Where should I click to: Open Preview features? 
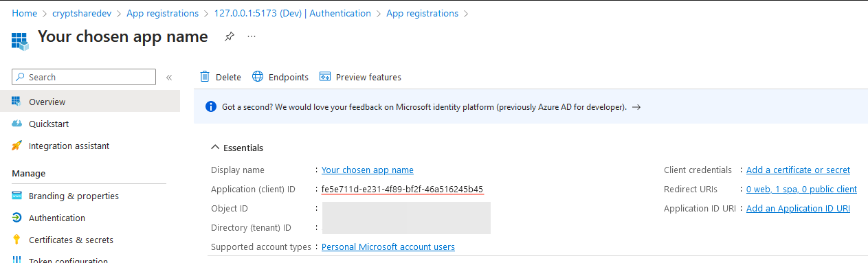tap(368, 77)
